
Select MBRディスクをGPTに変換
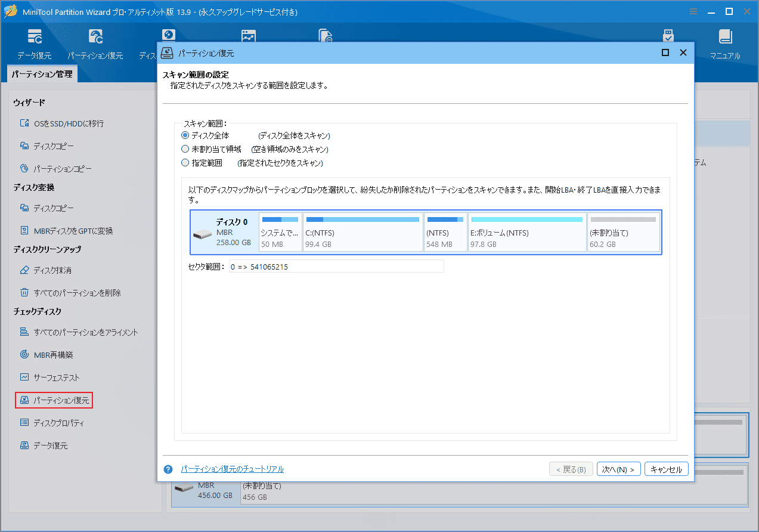(x=66, y=231)
